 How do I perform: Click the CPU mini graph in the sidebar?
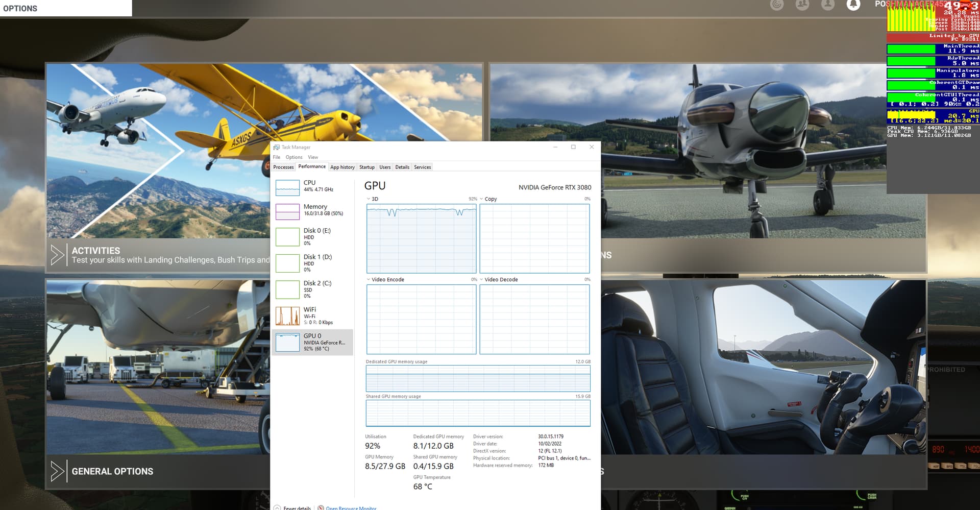[287, 188]
